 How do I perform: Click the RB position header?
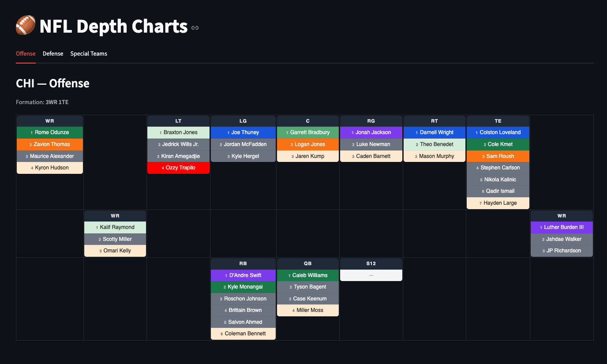[x=243, y=264]
